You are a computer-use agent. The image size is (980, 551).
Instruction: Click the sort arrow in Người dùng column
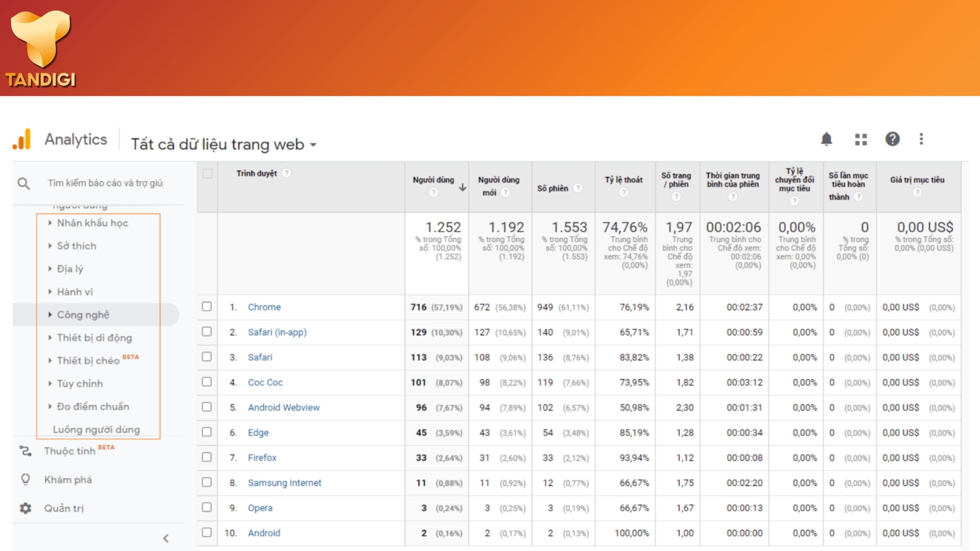click(463, 187)
